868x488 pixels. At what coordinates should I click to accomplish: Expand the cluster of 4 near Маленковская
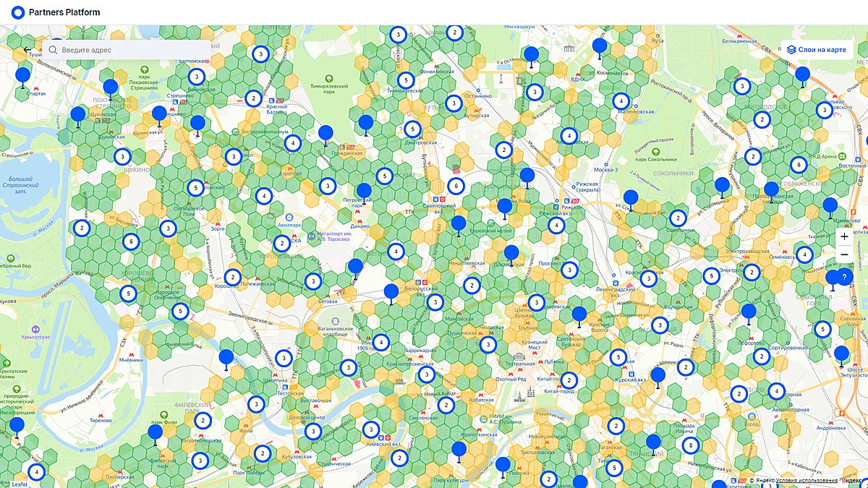tap(621, 100)
